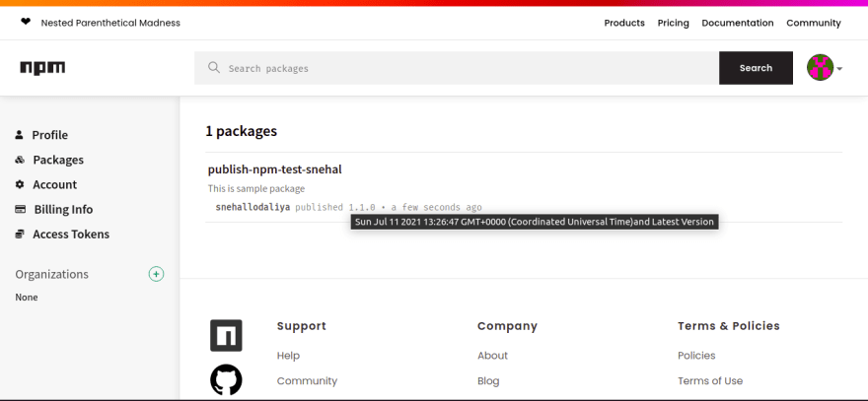Click the boxes icon next to Packages
The height and width of the screenshot is (401, 868).
(20, 160)
